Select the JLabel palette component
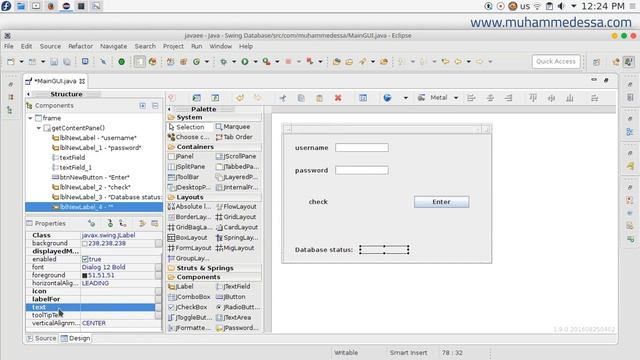Viewport: 640px width, 360px height. point(181,287)
